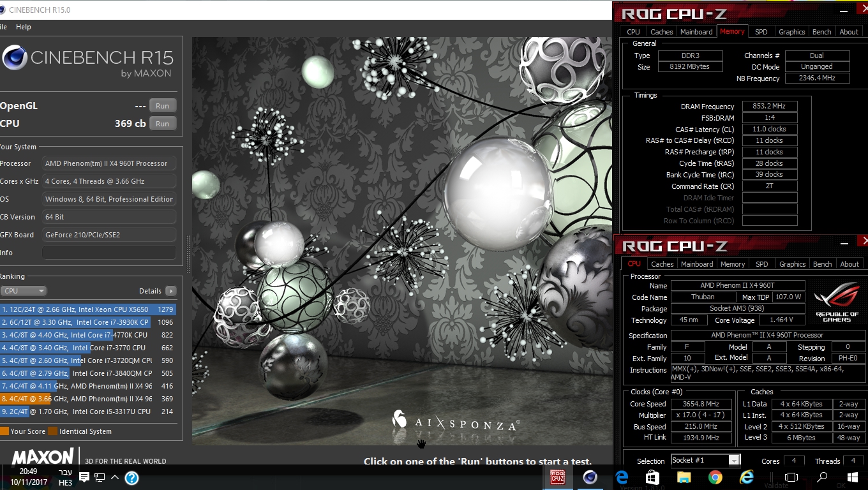Switch to the SPD tab in the upper CPU-Z window
This screenshot has width=868, height=490.
(x=761, y=32)
